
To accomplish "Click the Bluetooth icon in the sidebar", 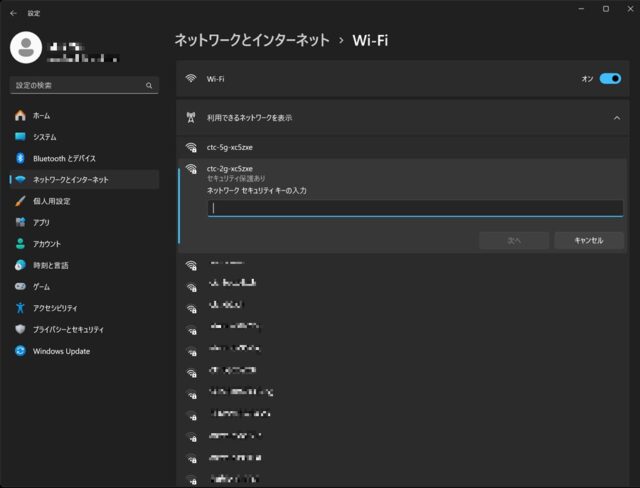I will pyautogui.click(x=20, y=158).
